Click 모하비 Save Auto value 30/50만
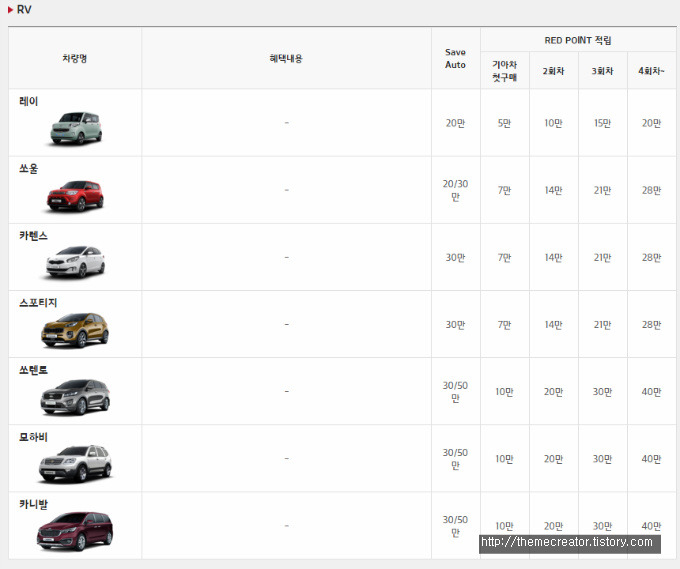 click(455, 459)
